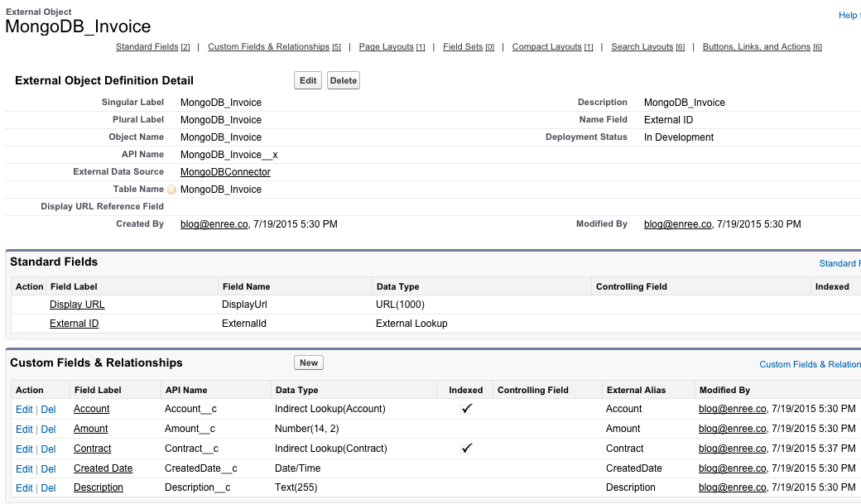Select the Date/Time data type cell
861x504 pixels.
(297, 468)
